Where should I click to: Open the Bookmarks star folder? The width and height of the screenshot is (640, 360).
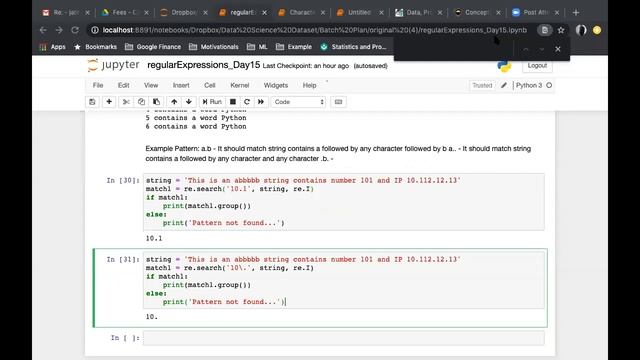pyautogui.click(x=95, y=47)
